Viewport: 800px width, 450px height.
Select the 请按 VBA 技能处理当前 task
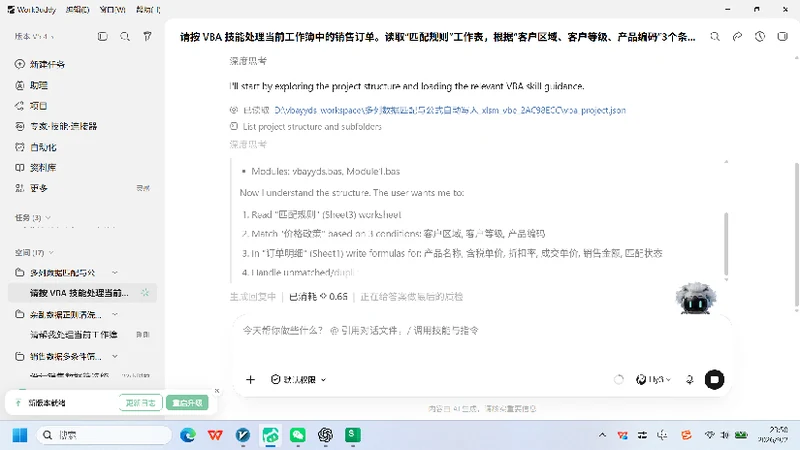coord(82,293)
